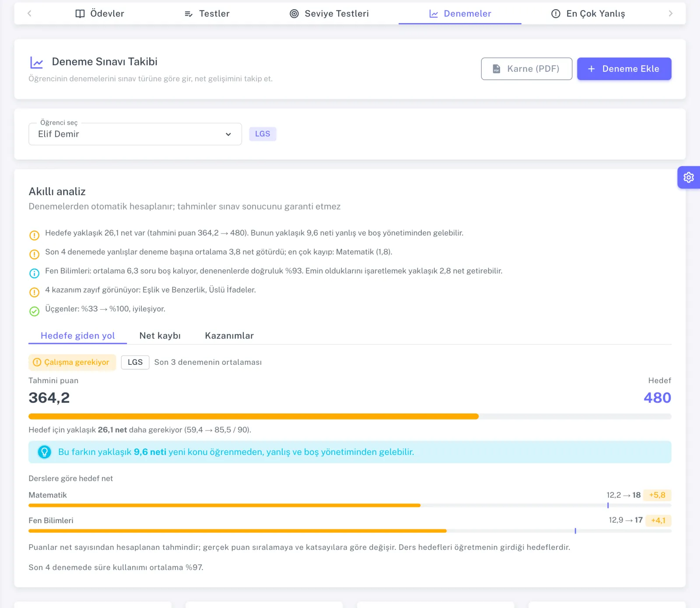Click the plus icon in Deneme Ekle
The width and height of the screenshot is (700, 608).
(591, 69)
